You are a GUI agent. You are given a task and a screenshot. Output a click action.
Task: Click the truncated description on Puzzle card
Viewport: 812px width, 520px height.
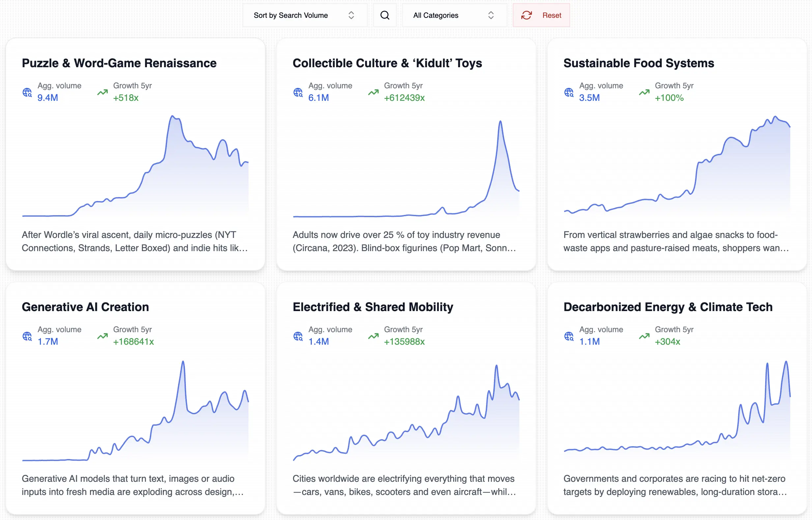pos(134,242)
